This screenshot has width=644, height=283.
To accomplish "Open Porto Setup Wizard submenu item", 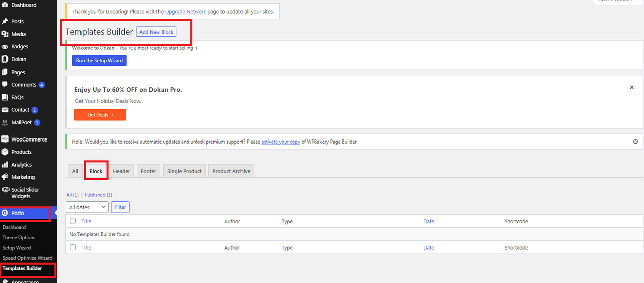I will [17, 248].
